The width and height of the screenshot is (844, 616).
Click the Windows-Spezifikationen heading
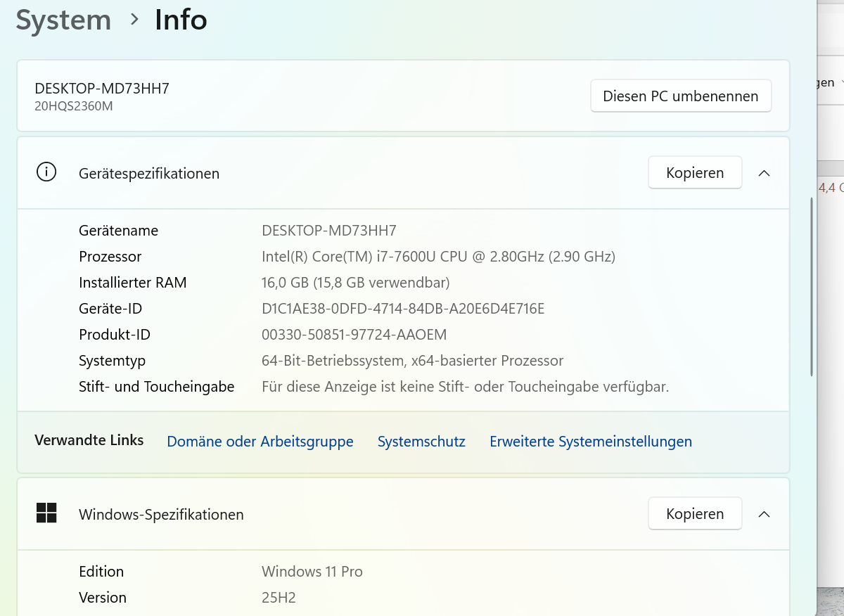(161, 514)
